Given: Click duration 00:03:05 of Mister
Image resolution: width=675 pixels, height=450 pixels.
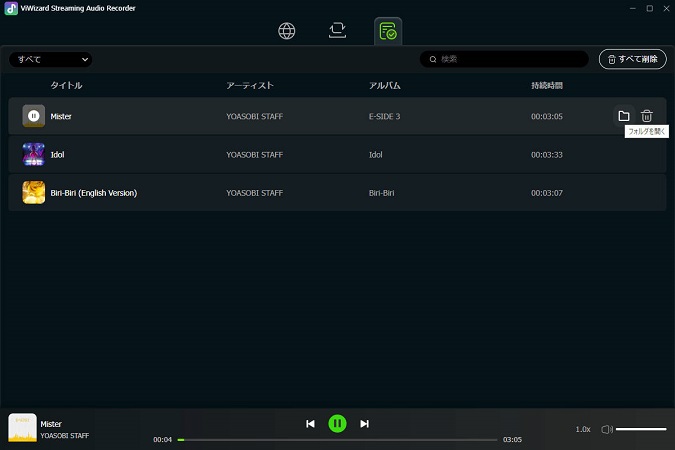Looking at the screenshot, I should coord(547,116).
